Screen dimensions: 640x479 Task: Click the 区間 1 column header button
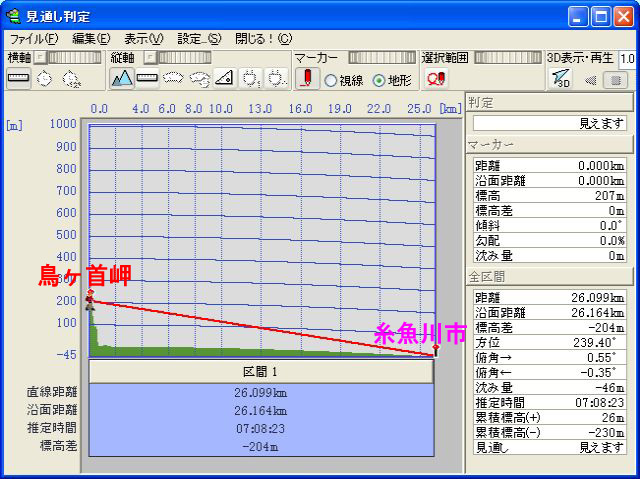pos(261,371)
